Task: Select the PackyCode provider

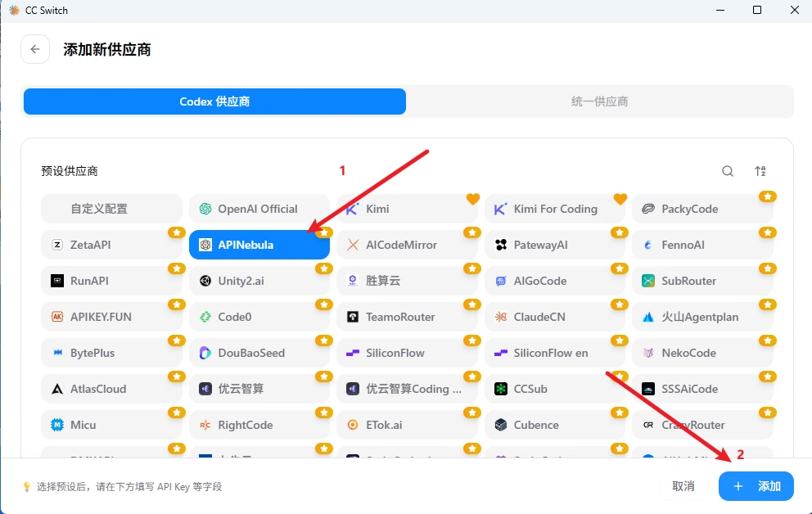Action: (703, 209)
